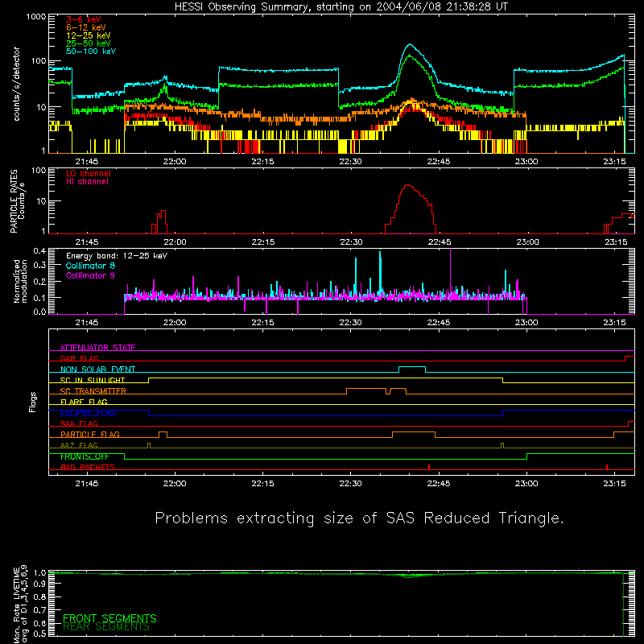Viewport: 644px width, 644px height.
Task: Select the blue ECLIPSE_FLAG label
Action: point(88,413)
